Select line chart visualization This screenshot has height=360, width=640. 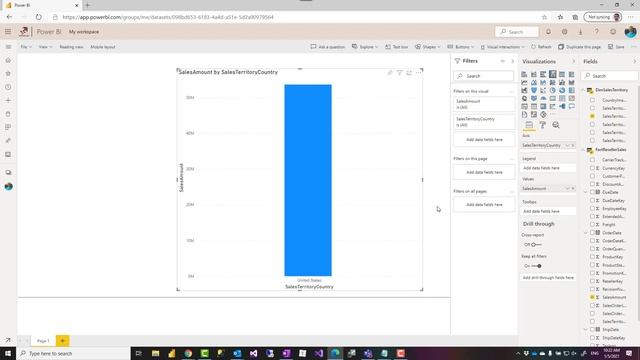point(524,82)
